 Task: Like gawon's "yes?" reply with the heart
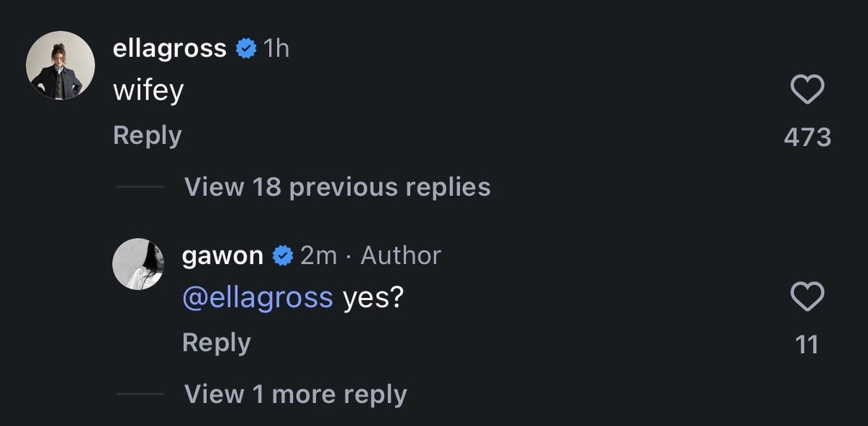pyautogui.click(x=807, y=297)
